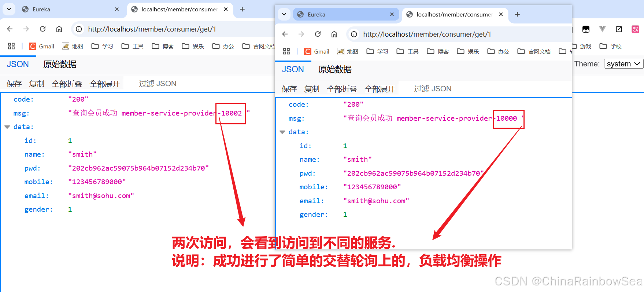Viewport: 644px width, 292px height.
Task: Select localhost/member/consumer tab in left window
Action: pos(180,10)
